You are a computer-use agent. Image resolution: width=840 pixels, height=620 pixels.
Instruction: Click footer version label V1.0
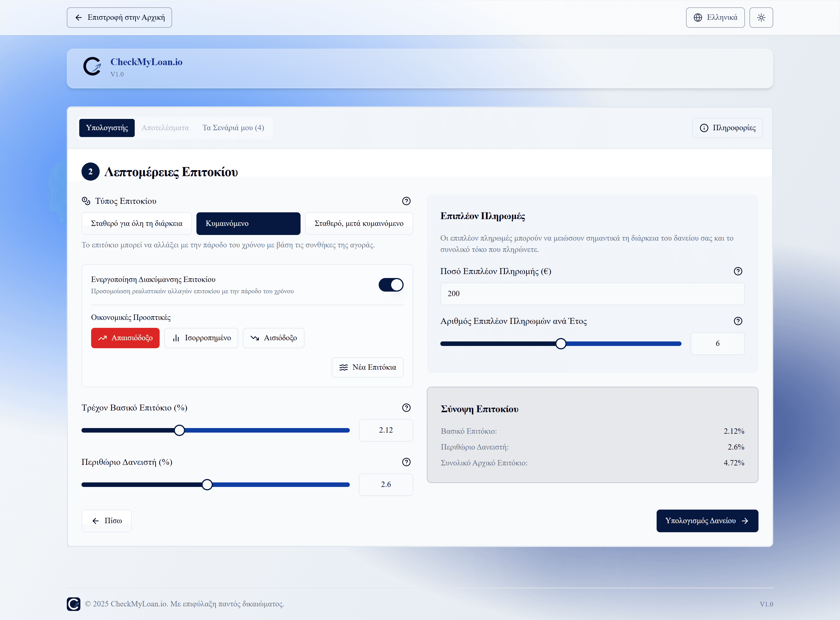[766, 604]
